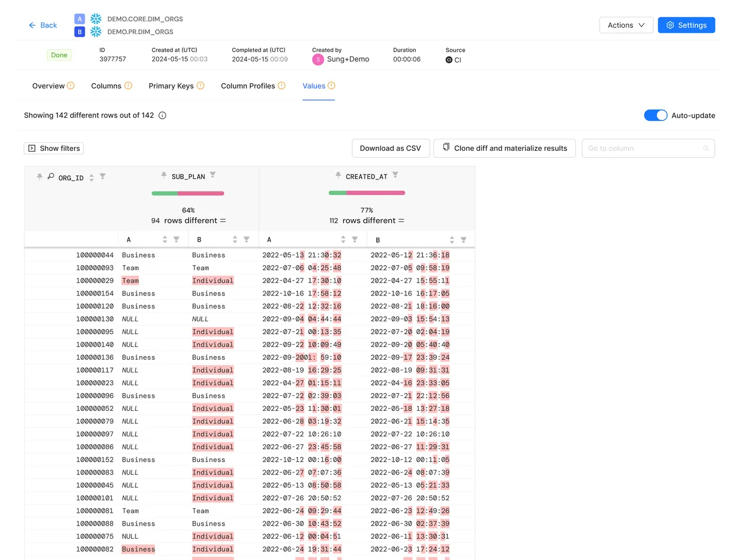Open Settings
Image resolution: width=735 pixels, height=560 pixels.
pos(686,25)
